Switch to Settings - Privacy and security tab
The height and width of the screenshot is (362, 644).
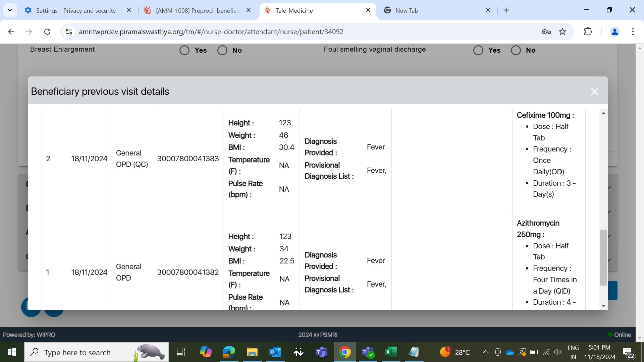tap(76, 10)
